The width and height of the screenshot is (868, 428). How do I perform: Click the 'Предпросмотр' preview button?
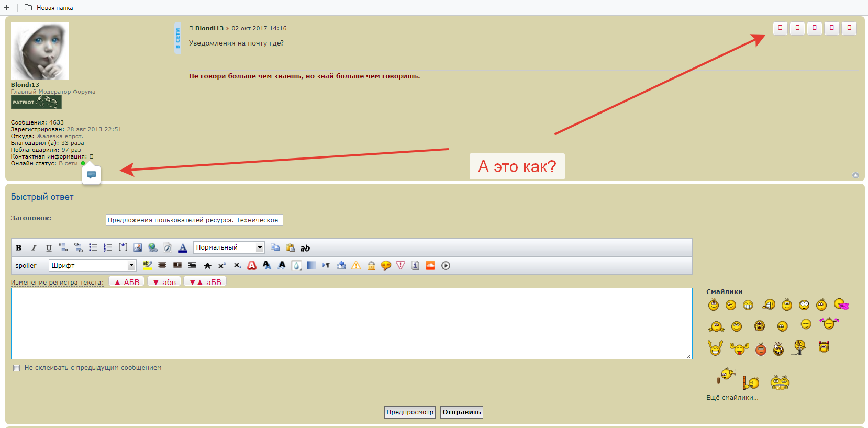tap(410, 412)
